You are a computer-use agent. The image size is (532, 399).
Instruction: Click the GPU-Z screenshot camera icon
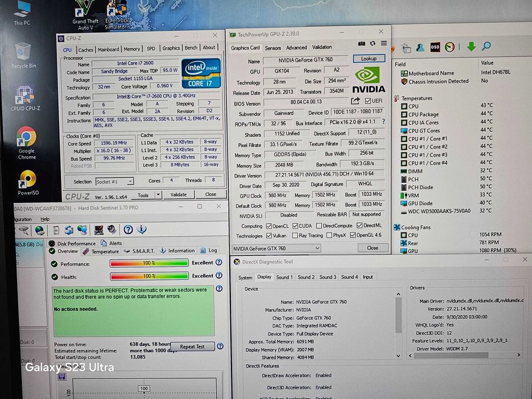point(362,44)
